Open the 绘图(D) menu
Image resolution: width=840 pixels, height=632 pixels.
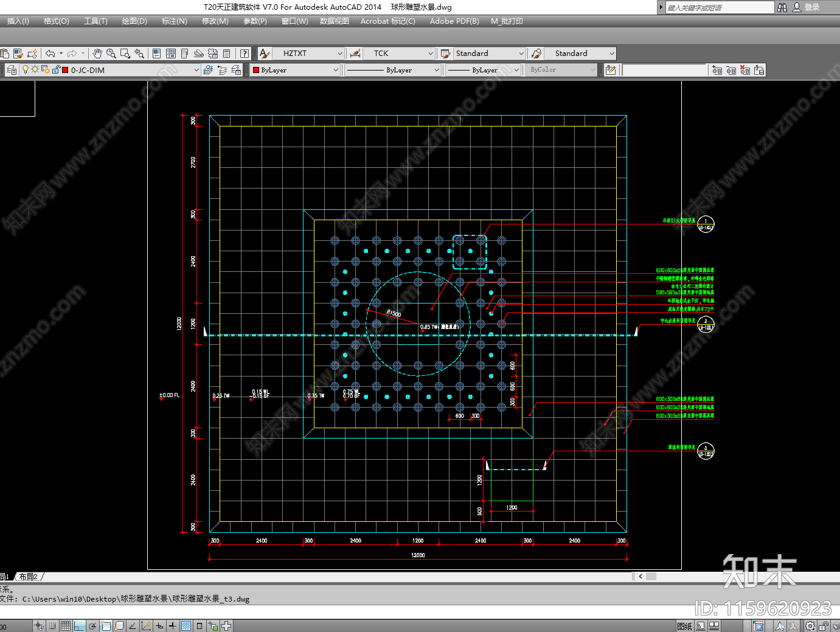coord(134,21)
